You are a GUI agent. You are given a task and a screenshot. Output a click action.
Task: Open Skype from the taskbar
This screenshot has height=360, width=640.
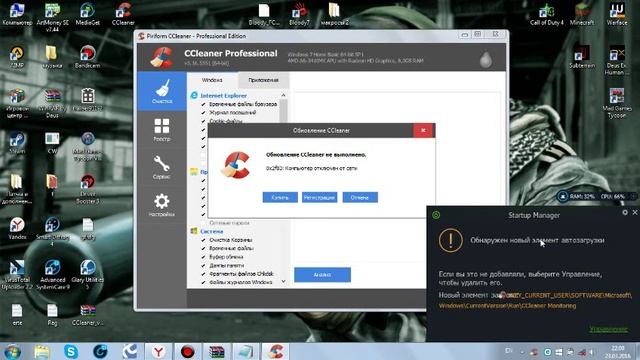click(x=71, y=351)
